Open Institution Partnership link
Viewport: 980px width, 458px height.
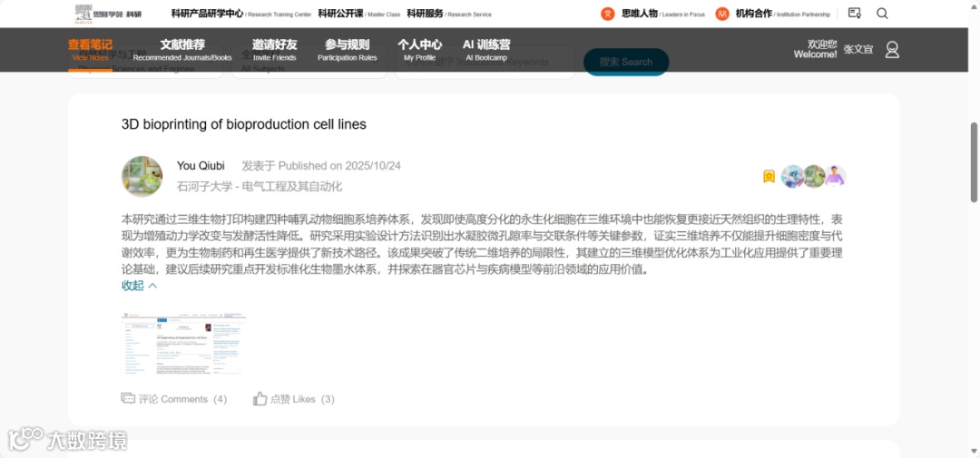pos(782,13)
